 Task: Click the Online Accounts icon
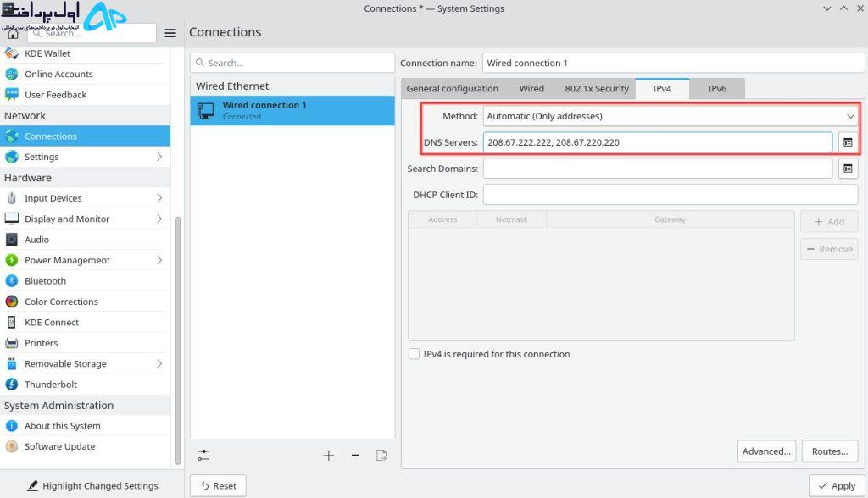tap(11, 75)
